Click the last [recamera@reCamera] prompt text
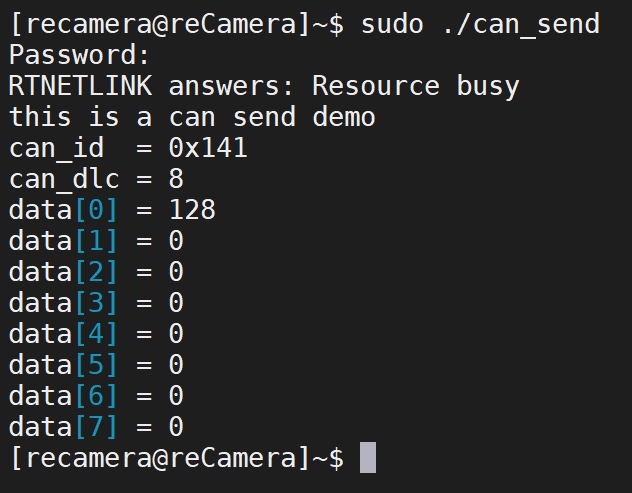This screenshot has width=632, height=493. point(160,458)
